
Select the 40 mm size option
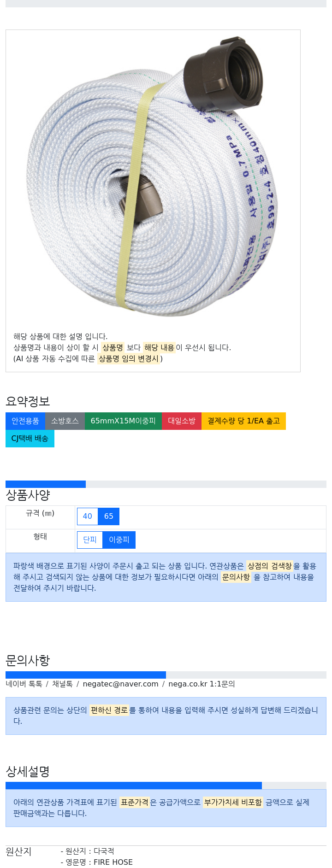pos(88,516)
